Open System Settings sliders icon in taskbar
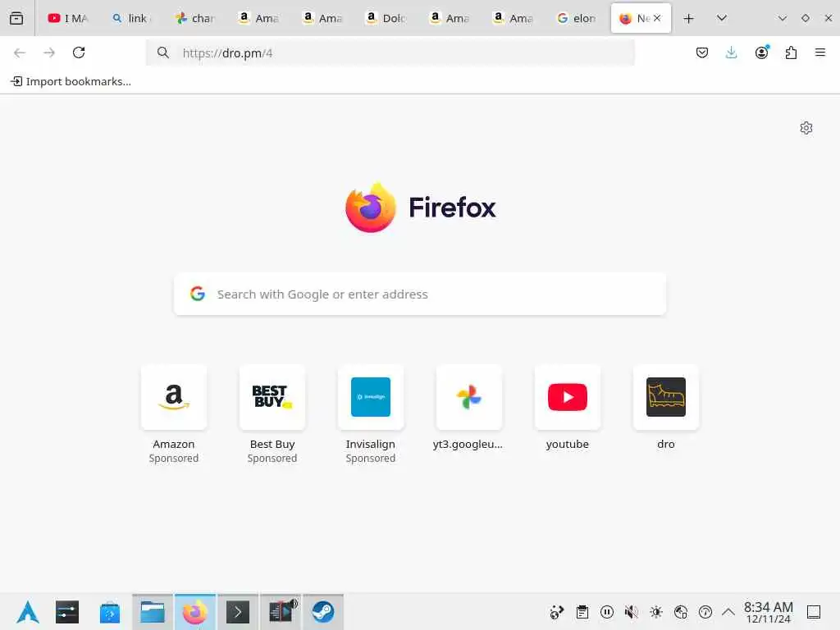840x630 pixels. pyautogui.click(x=67, y=612)
